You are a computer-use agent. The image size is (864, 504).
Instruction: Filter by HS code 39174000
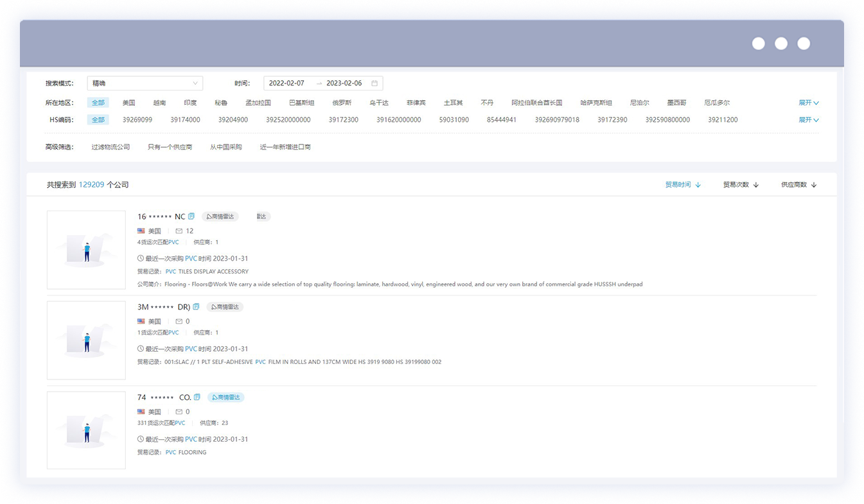[185, 119]
